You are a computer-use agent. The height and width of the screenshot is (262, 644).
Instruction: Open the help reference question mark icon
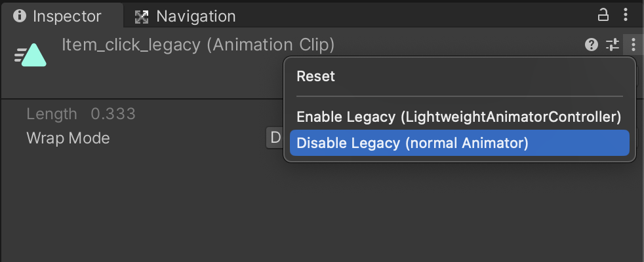[x=592, y=45]
